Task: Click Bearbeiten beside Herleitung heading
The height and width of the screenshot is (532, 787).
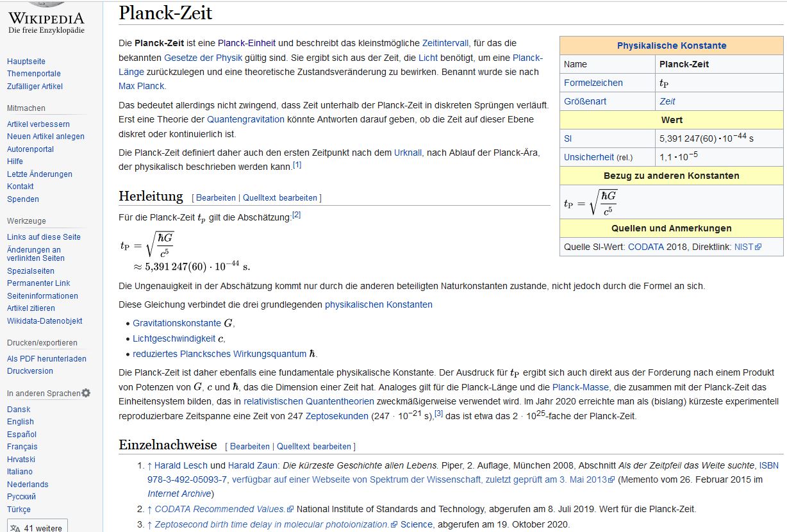Action: click(215, 197)
